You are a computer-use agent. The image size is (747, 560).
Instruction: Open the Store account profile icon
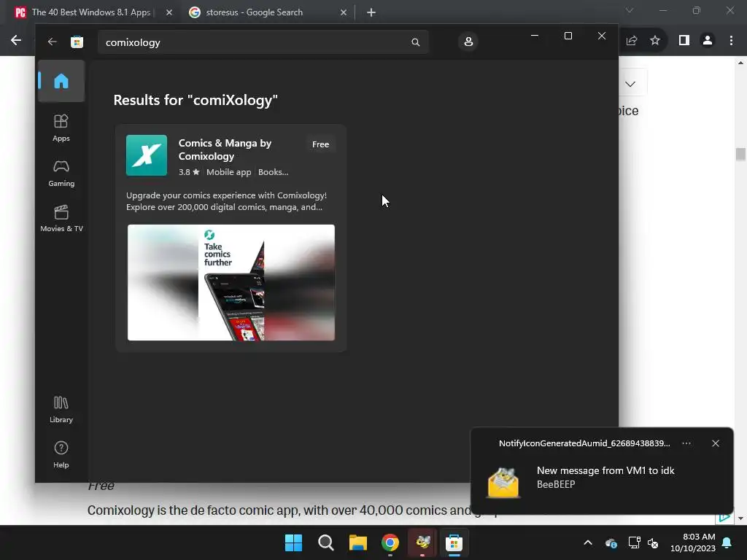pyautogui.click(x=468, y=42)
